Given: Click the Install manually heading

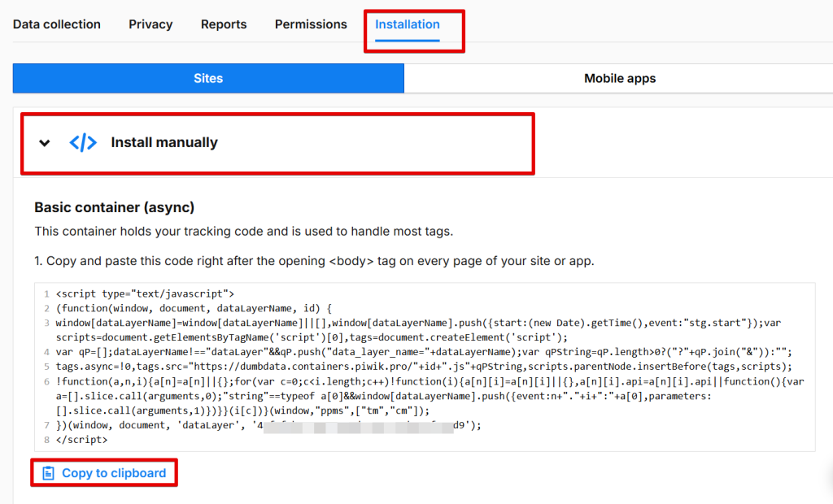Looking at the screenshot, I should 164,142.
